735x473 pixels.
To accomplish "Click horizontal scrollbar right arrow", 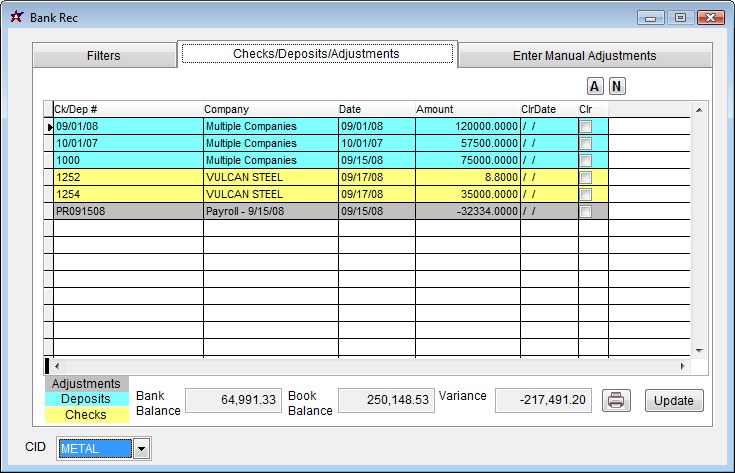I will (682, 366).
